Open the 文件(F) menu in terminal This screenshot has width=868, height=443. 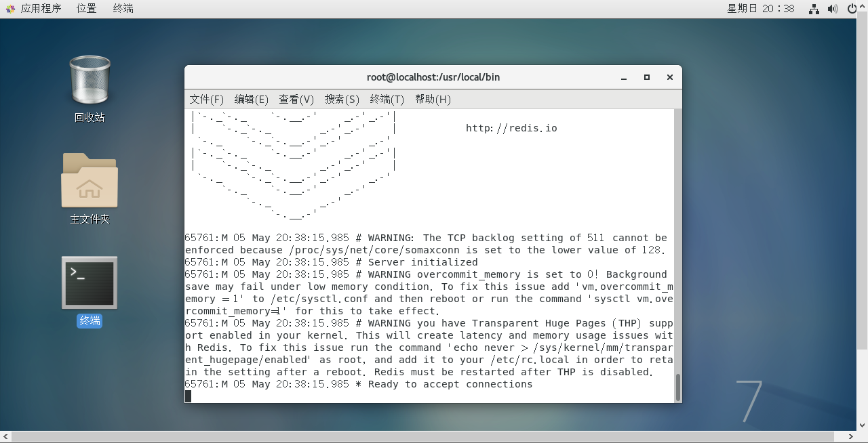[x=206, y=99]
